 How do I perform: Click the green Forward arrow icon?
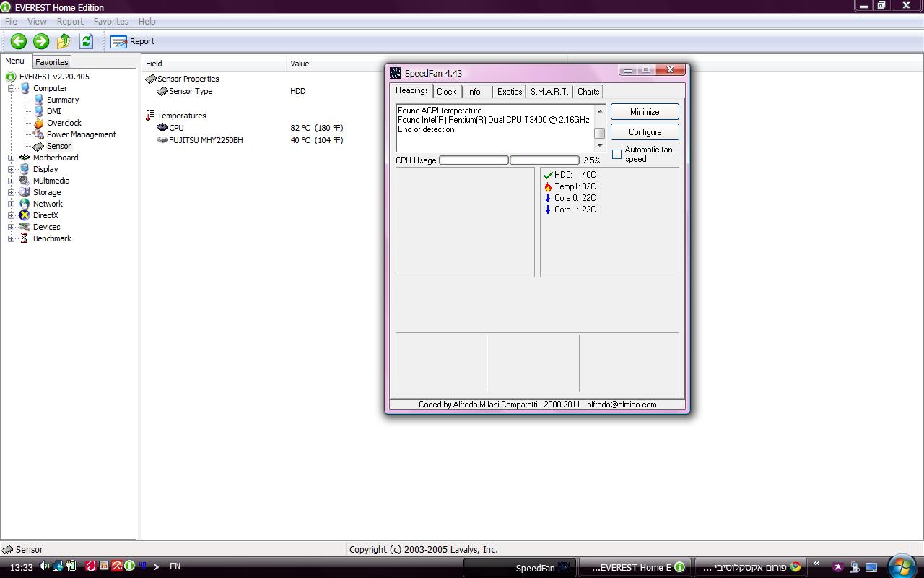point(41,41)
